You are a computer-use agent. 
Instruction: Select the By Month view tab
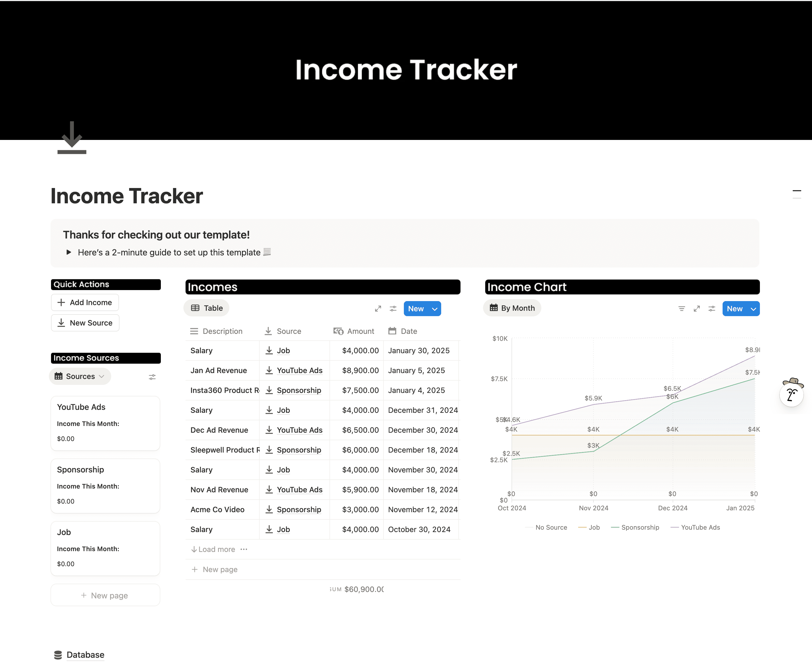[512, 308]
